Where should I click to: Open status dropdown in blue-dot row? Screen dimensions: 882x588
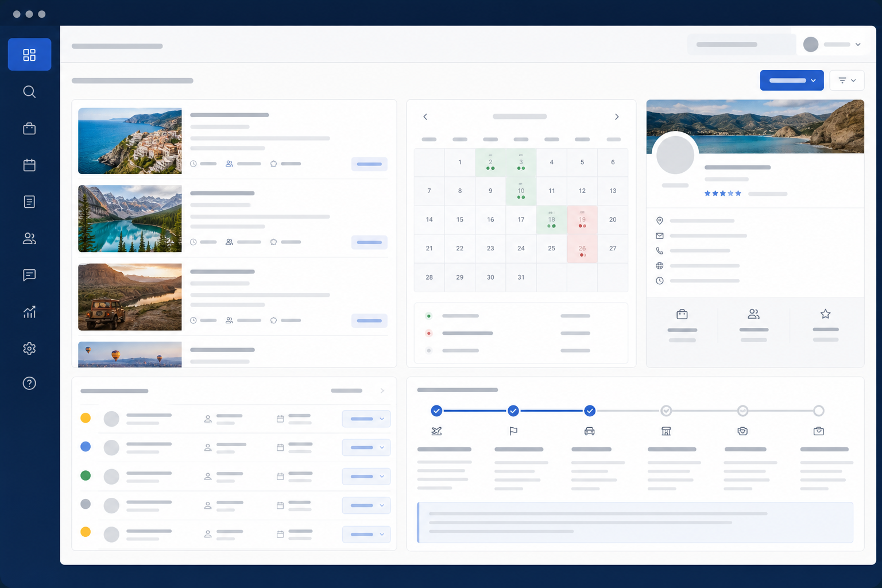point(366,447)
